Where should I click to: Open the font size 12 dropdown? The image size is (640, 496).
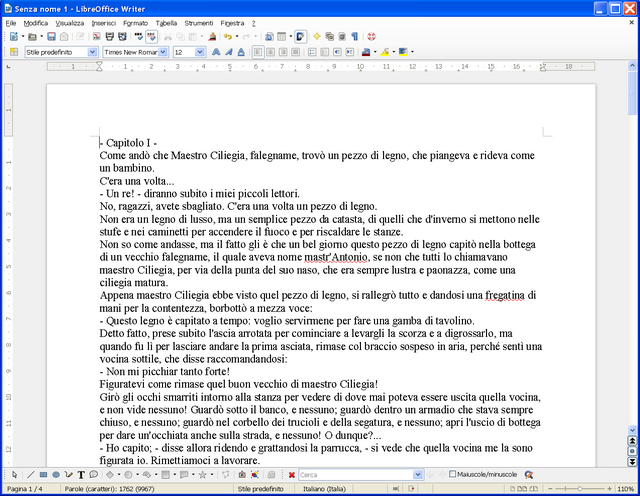point(200,52)
